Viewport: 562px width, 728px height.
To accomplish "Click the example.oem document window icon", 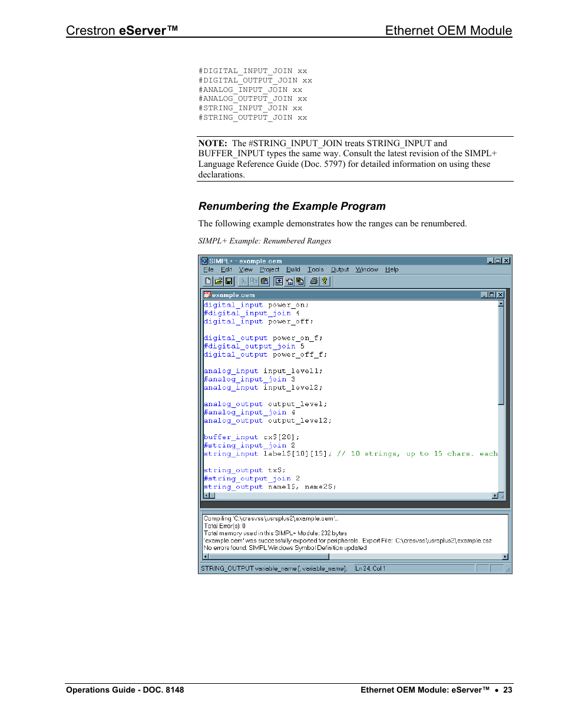I will 207,295.
